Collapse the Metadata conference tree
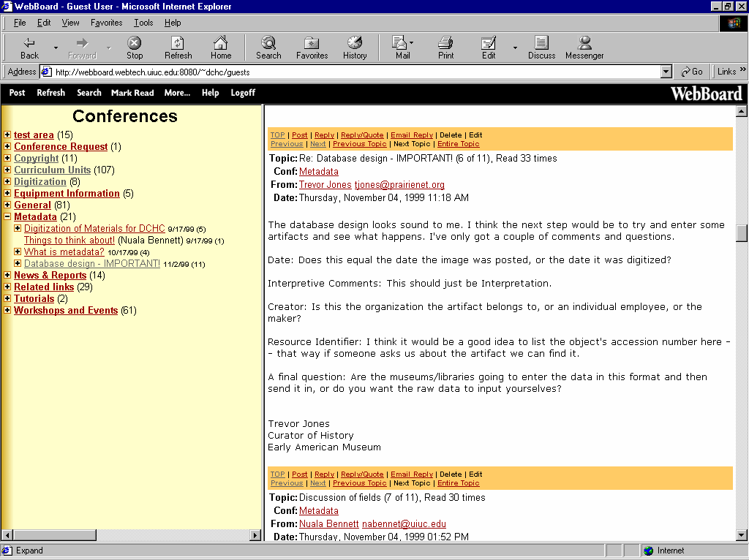Screen dimensions: 749x560 7,217
